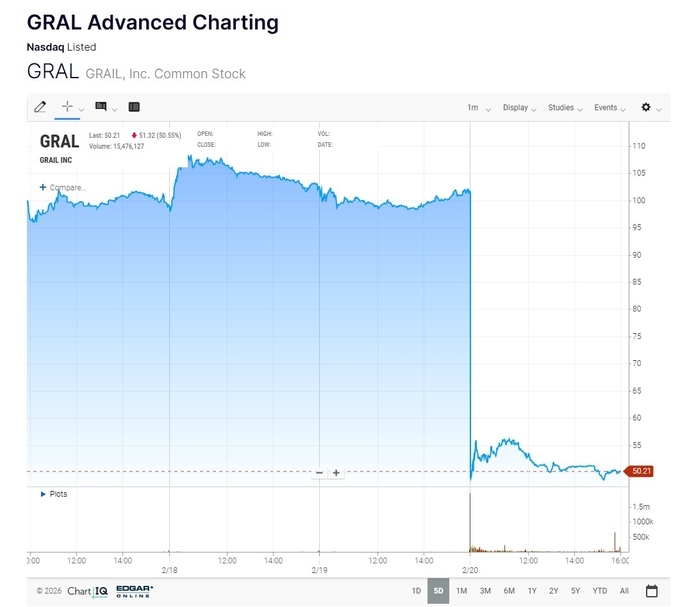
Task: Zoom in with the plus icon
Action: tap(337, 473)
